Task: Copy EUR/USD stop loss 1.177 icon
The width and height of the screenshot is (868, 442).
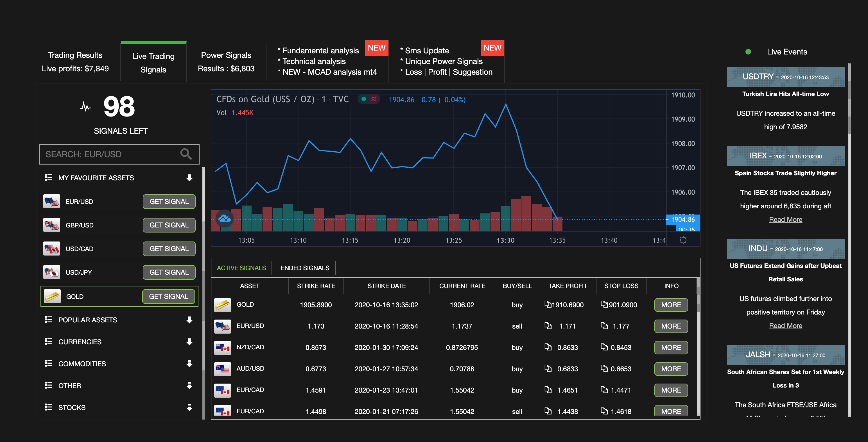Action: (604, 325)
